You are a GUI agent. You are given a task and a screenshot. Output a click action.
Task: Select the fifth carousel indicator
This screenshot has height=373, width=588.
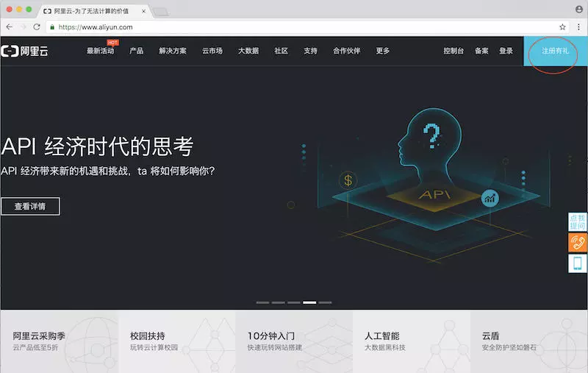click(325, 302)
